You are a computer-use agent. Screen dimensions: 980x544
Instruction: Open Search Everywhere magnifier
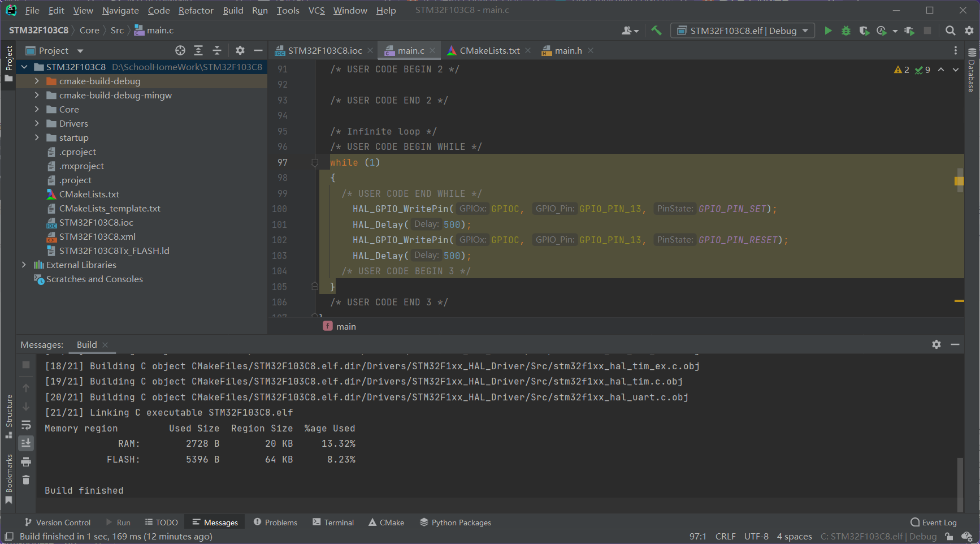[x=951, y=31]
